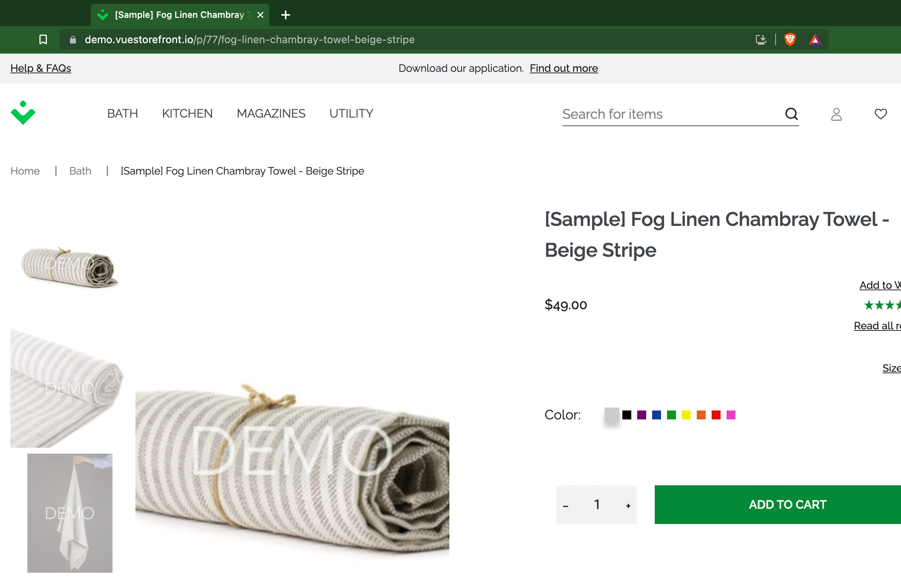The height and width of the screenshot is (588, 901).
Task: Select the red color swatch
Action: (716, 415)
